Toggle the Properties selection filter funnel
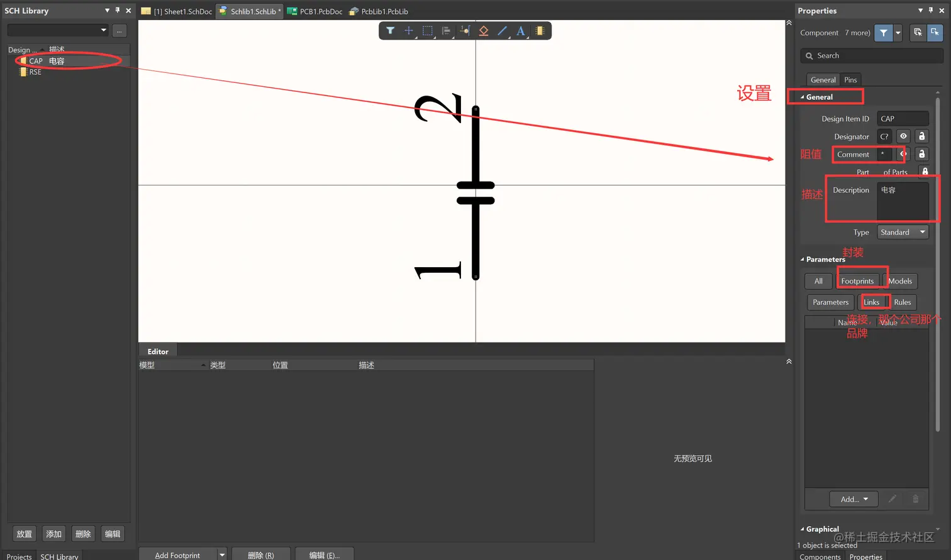The width and height of the screenshot is (951, 560). [884, 33]
